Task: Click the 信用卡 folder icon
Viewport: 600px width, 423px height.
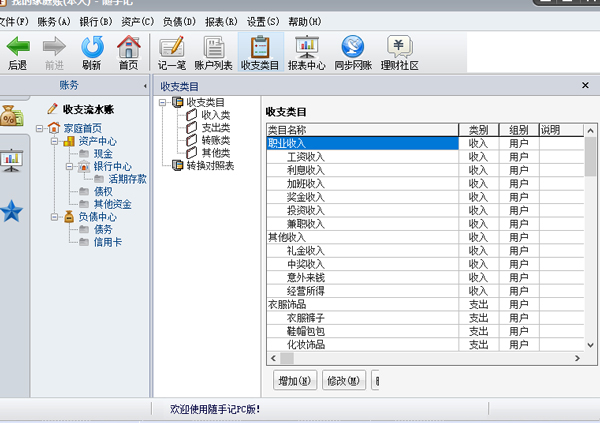Action: [x=84, y=242]
